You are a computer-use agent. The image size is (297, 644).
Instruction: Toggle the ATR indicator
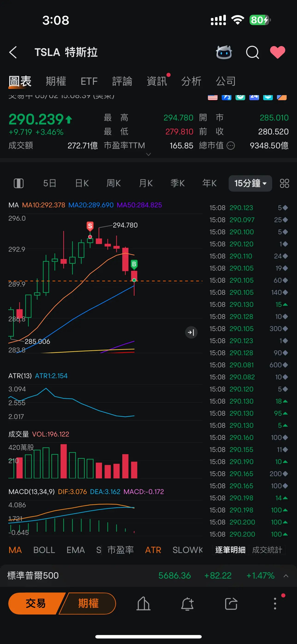tap(153, 550)
